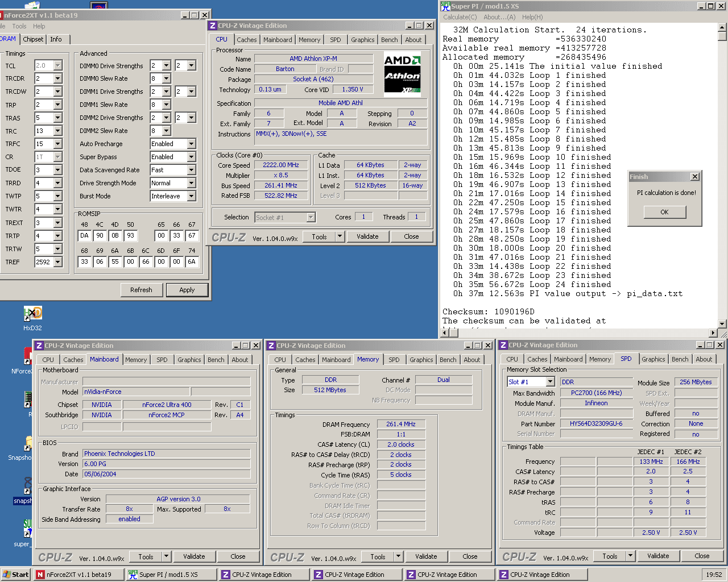728x582 pixels.
Task: Select the super_ desktop shortcut icon
Action: tap(27, 528)
